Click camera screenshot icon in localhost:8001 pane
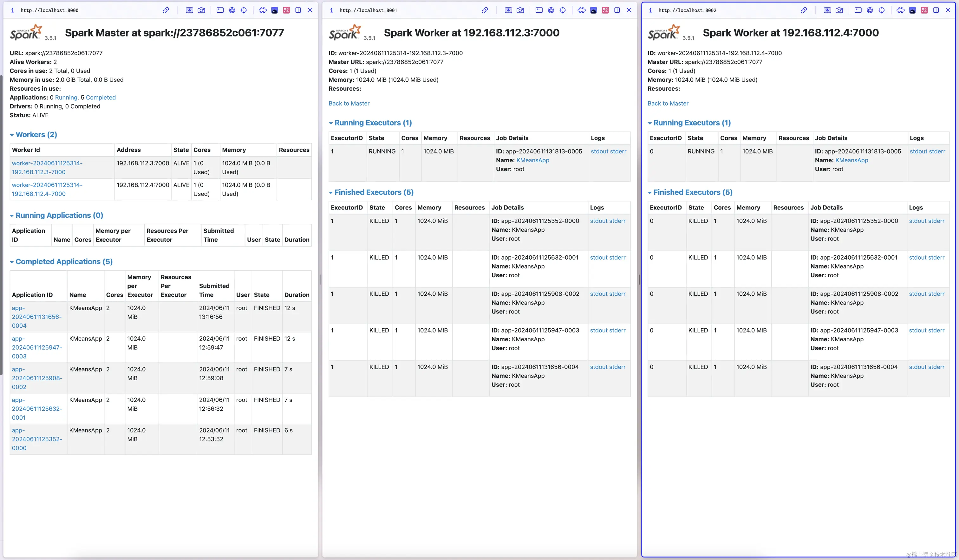Image resolution: width=959 pixels, height=560 pixels. [x=520, y=10]
